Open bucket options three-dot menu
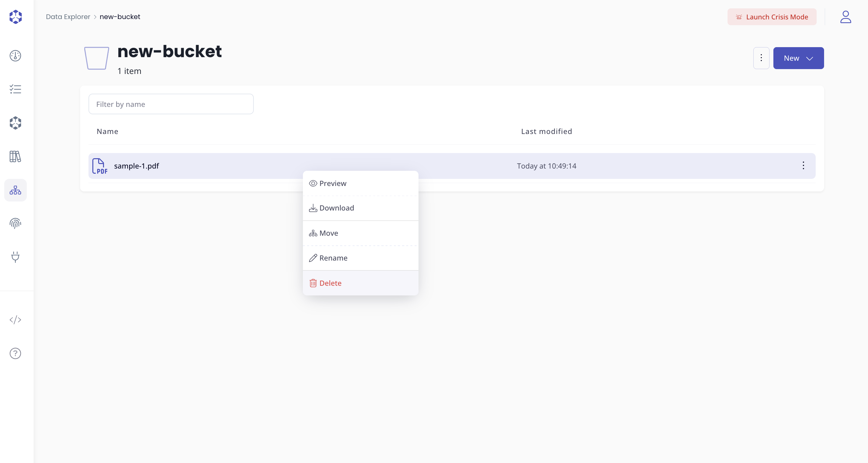 pos(761,58)
